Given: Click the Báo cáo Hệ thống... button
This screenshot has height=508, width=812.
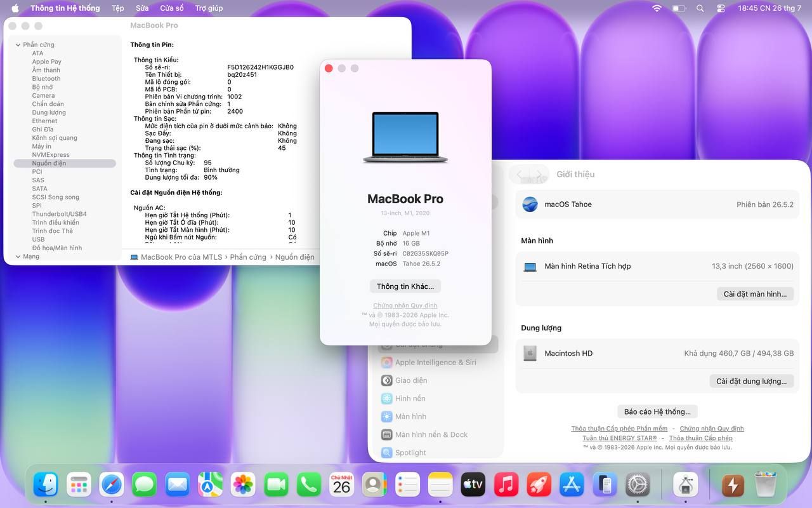Looking at the screenshot, I should (657, 411).
